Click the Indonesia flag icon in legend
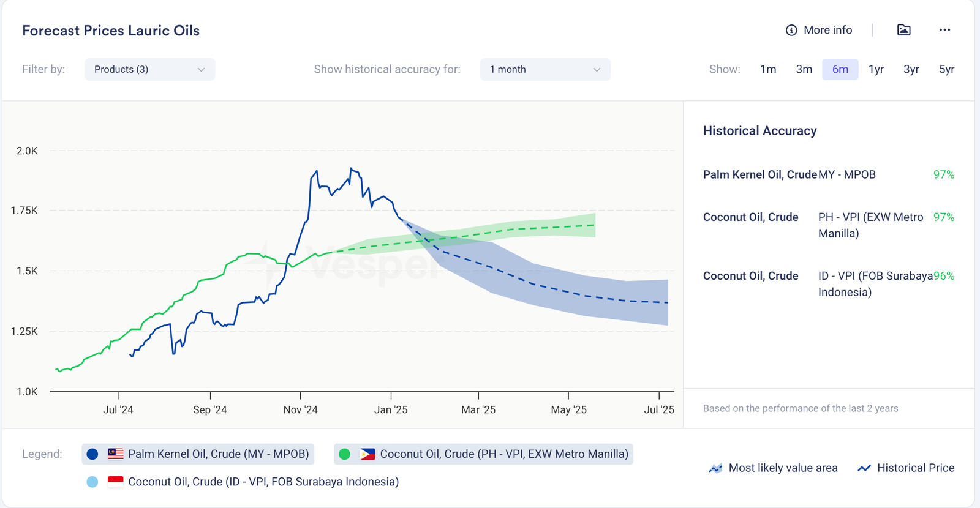Screen dimensions: 980x508 (x=116, y=482)
